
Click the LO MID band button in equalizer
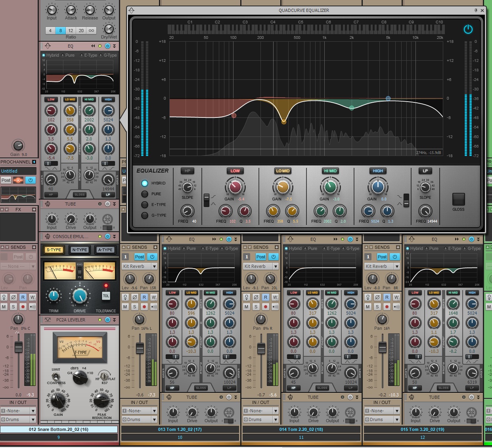[x=283, y=171]
